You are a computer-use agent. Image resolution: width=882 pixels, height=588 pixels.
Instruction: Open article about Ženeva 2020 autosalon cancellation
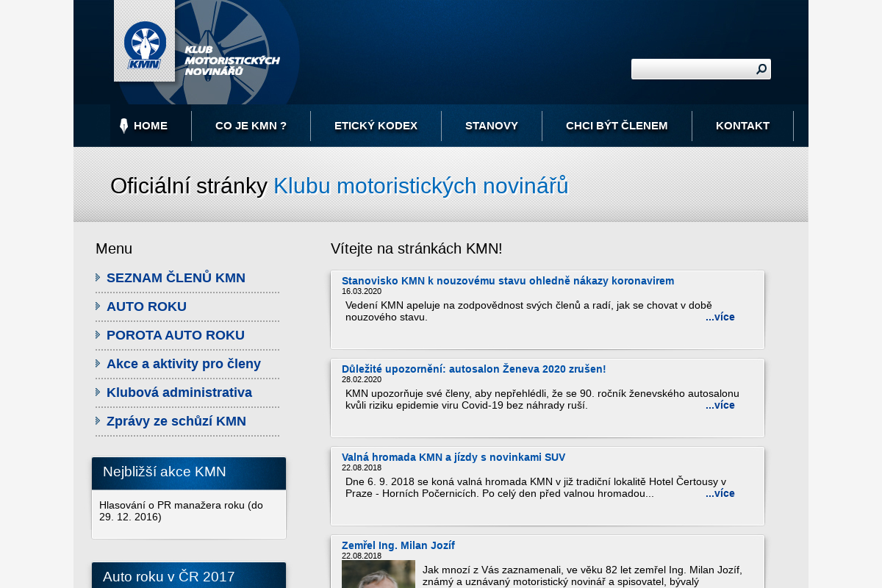click(x=473, y=368)
